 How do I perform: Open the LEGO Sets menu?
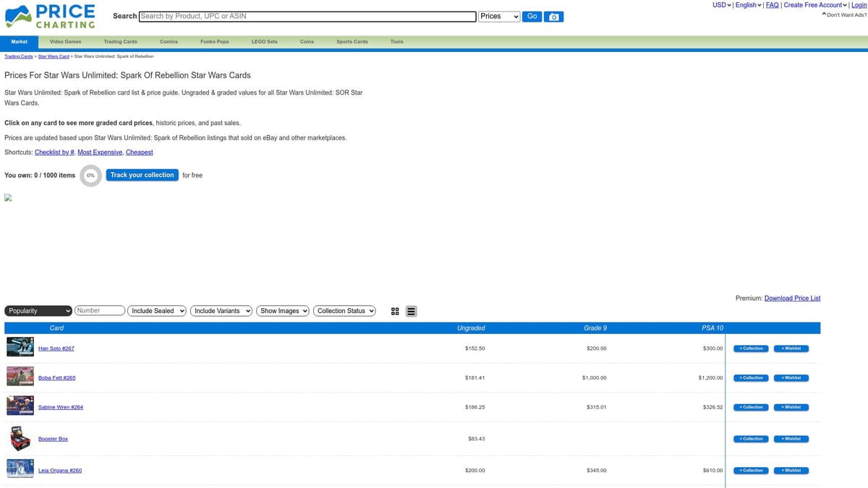tap(264, 42)
